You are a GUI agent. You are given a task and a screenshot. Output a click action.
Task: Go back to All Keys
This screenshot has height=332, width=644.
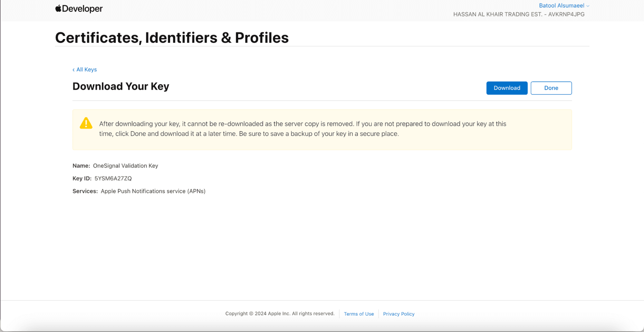86,70
